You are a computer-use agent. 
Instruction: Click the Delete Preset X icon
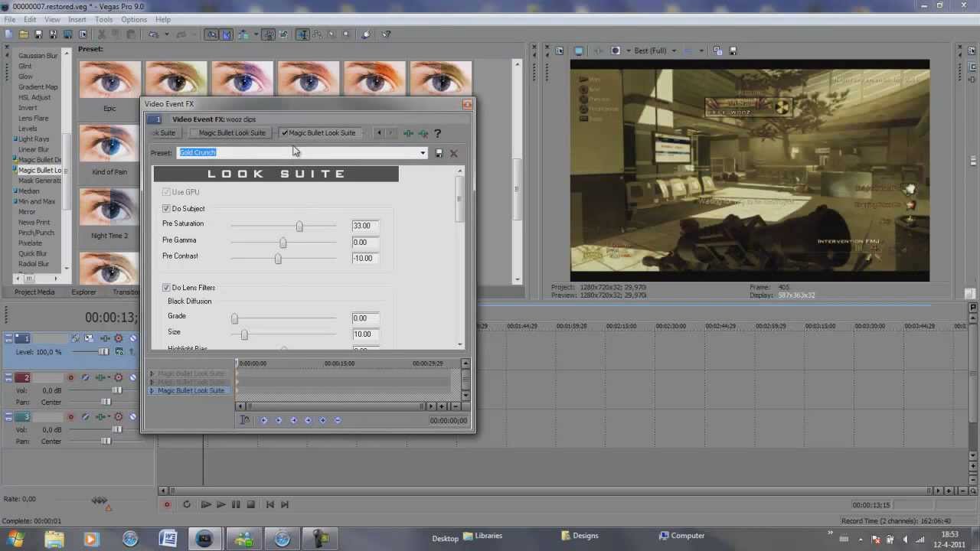pos(453,153)
